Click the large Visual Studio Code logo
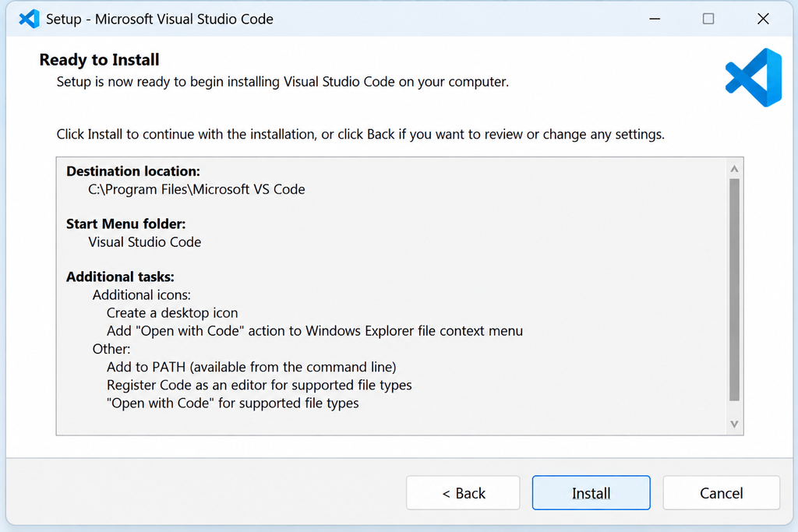The image size is (798, 532). tap(754, 77)
